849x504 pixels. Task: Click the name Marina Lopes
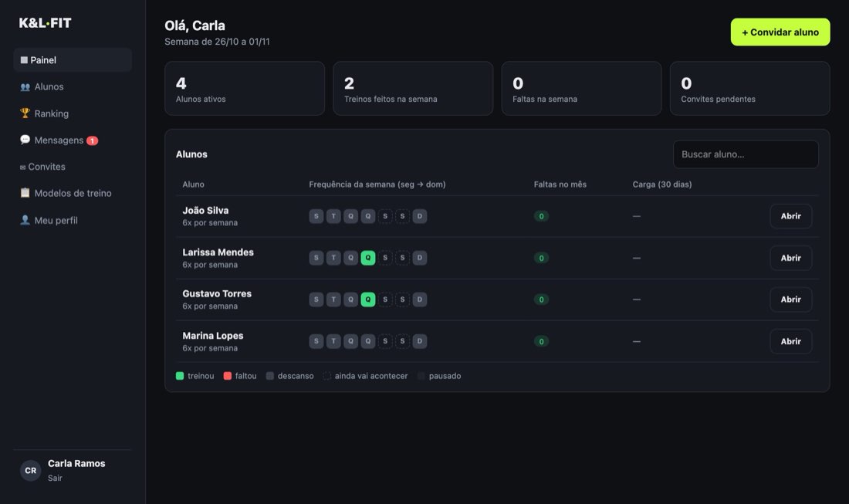tap(213, 336)
